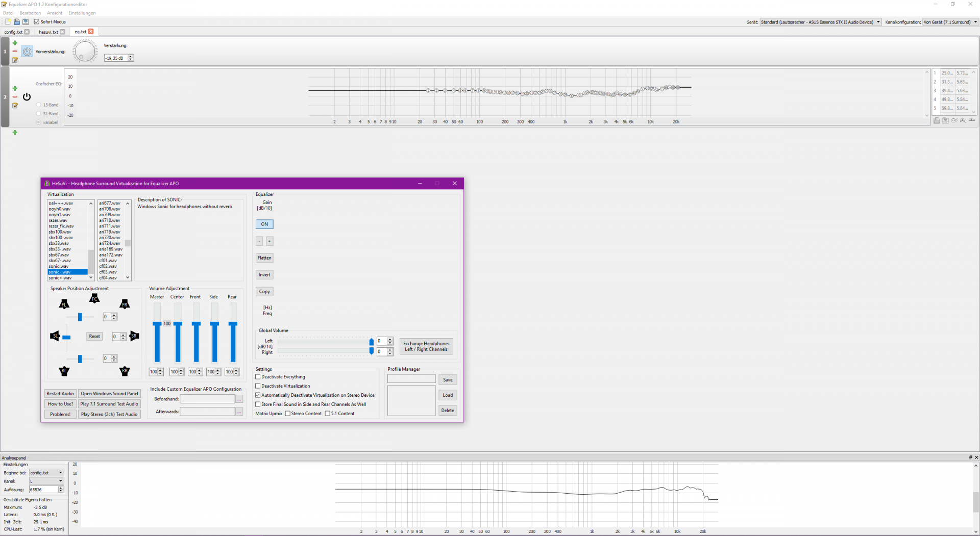This screenshot has height=536, width=980.
Task: Click up arrow of Master volume spinner
Action: (161, 370)
